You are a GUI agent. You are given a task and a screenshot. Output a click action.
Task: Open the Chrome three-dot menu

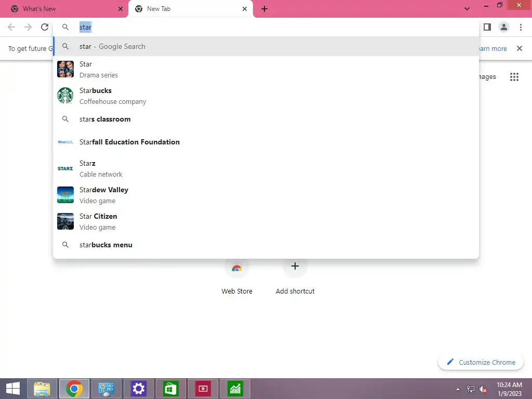click(521, 27)
